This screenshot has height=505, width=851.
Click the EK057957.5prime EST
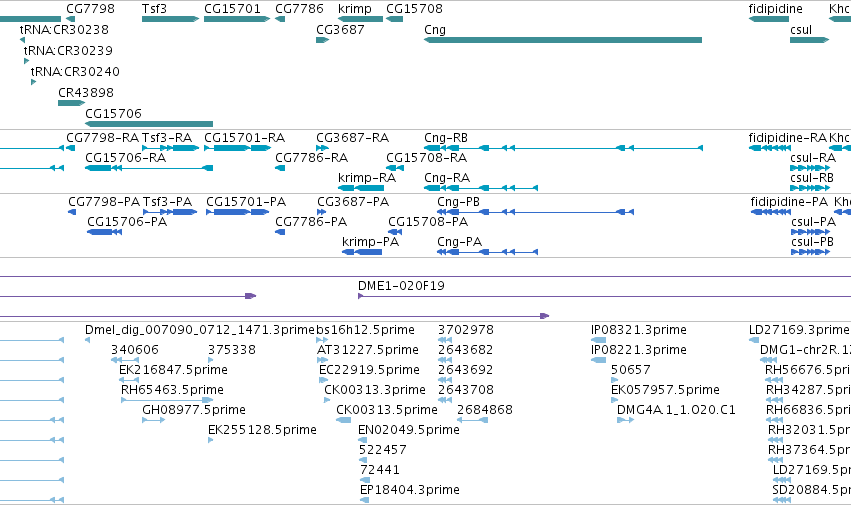coord(614,400)
